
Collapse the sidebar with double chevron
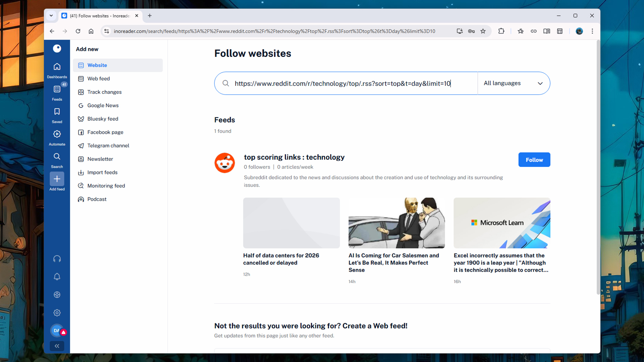coord(57,346)
